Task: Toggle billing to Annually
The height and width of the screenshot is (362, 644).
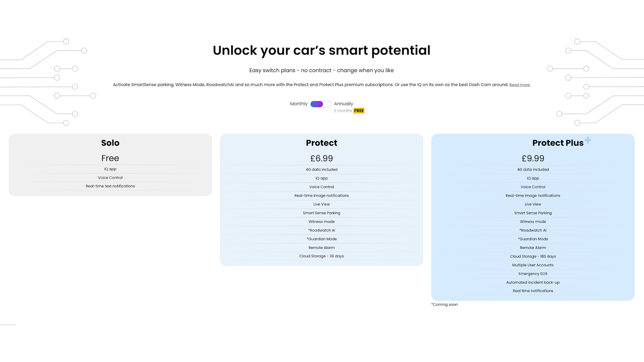Action: click(344, 104)
